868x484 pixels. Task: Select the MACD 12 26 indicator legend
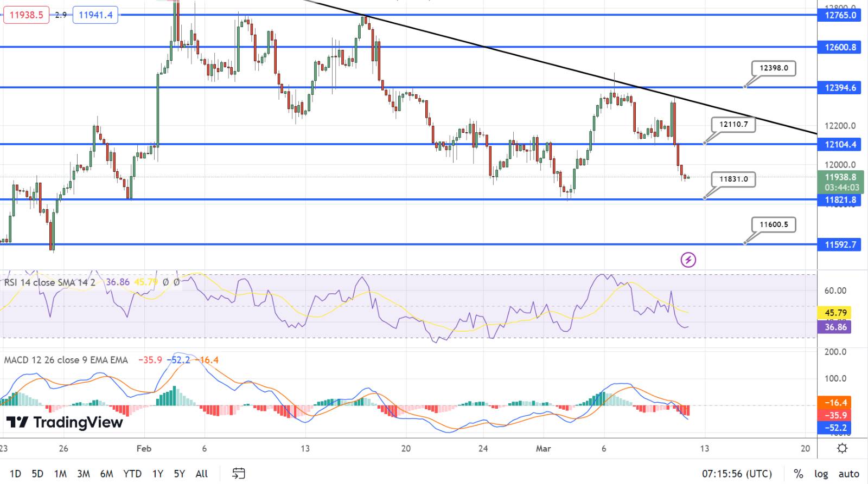click(x=66, y=360)
